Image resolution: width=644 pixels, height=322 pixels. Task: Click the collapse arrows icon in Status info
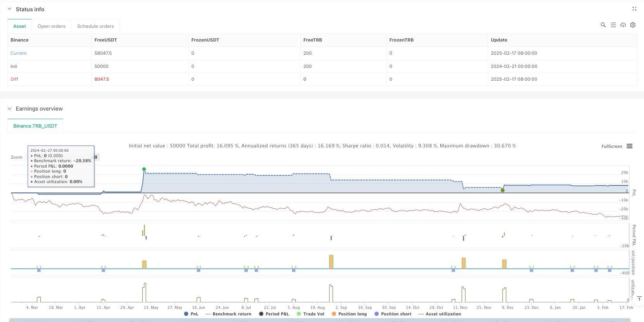[634, 9]
